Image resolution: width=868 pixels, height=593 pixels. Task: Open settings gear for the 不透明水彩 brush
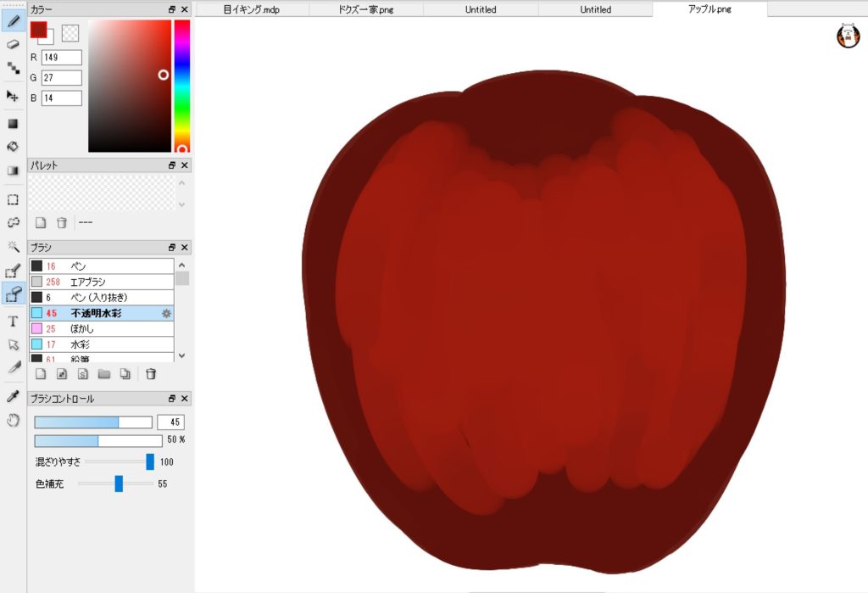tap(167, 313)
